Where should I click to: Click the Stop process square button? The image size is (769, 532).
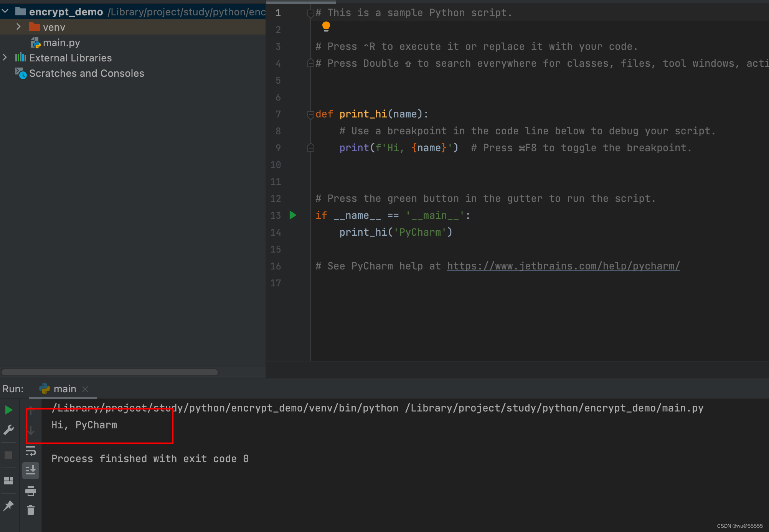pos(8,455)
